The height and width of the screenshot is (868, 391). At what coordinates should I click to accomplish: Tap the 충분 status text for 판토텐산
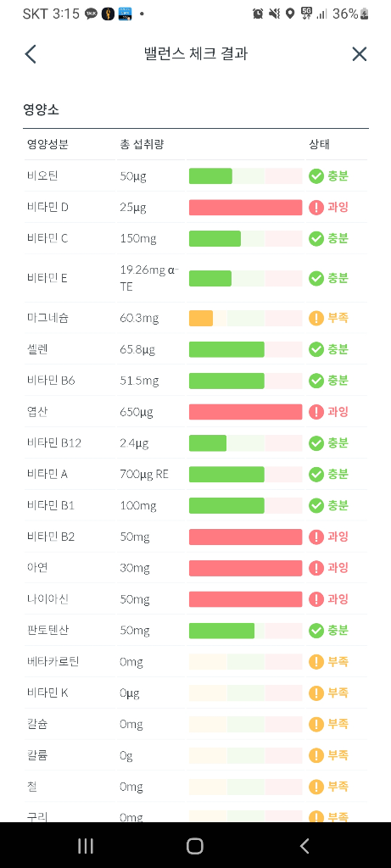pos(338,630)
